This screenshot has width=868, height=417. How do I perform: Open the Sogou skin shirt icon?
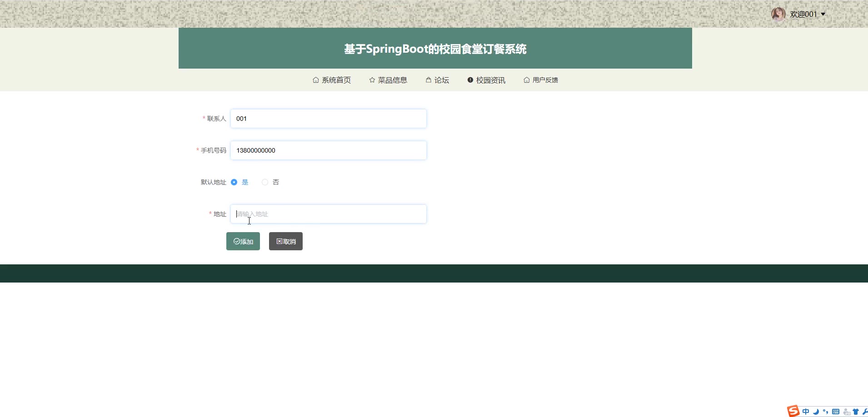[x=856, y=412]
